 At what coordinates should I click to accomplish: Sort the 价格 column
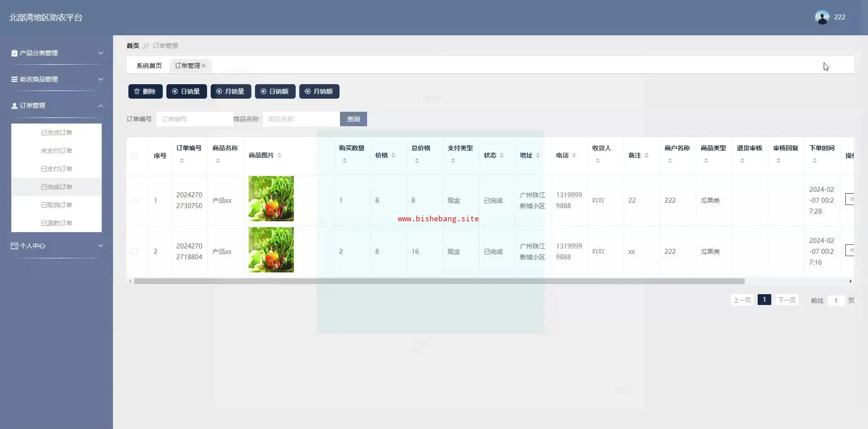click(393, 155)
